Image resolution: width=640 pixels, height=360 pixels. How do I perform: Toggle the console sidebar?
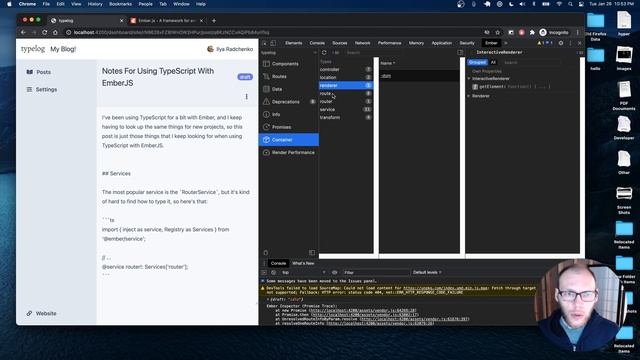click(264, 272)
